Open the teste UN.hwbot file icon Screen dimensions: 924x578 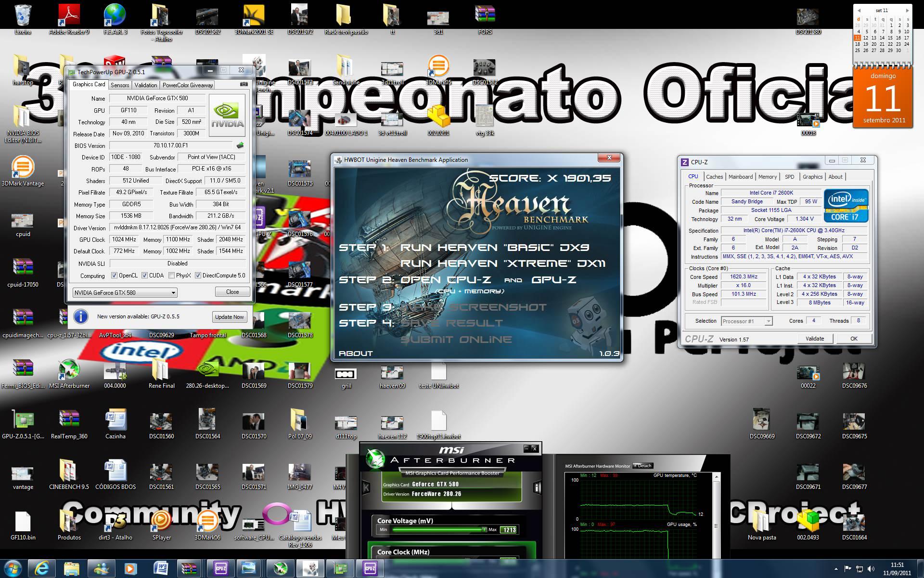pyautogui.click(x=438, y=376)
